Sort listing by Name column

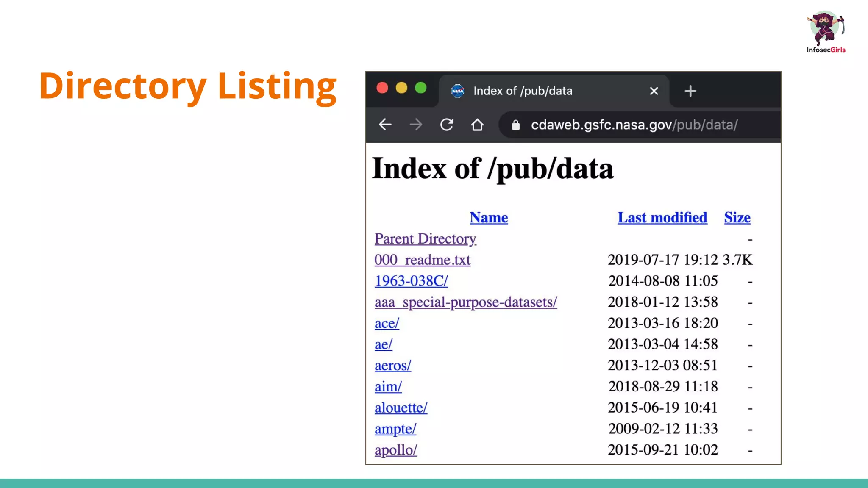[488, 217]
